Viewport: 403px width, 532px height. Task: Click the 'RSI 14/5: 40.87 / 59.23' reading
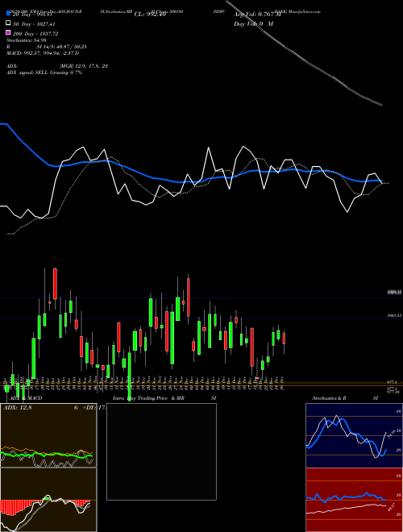(47, 47)
